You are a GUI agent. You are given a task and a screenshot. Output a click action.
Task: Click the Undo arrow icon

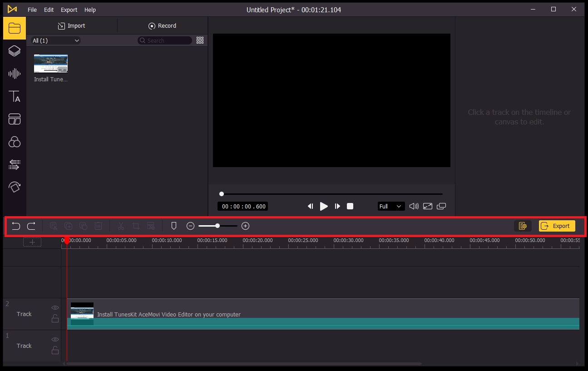[16, 226]
